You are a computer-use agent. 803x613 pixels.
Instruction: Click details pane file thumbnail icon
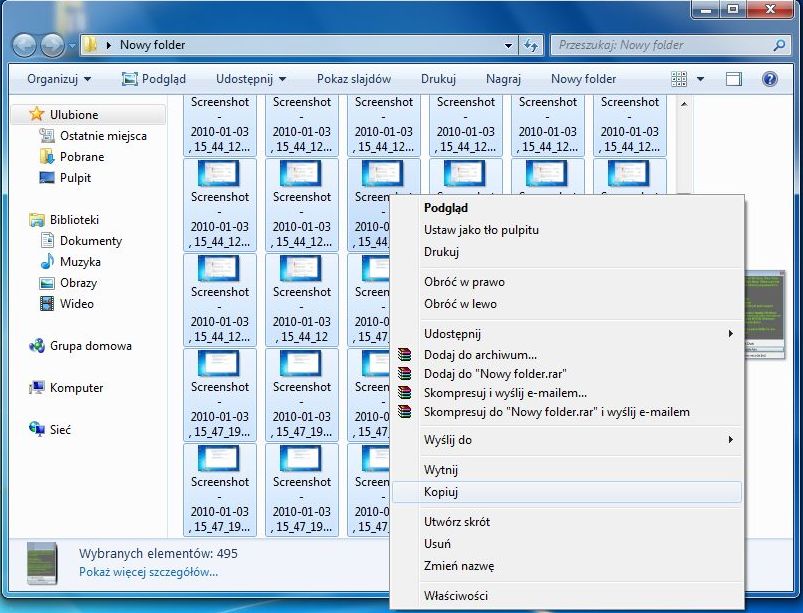(42, 563)
